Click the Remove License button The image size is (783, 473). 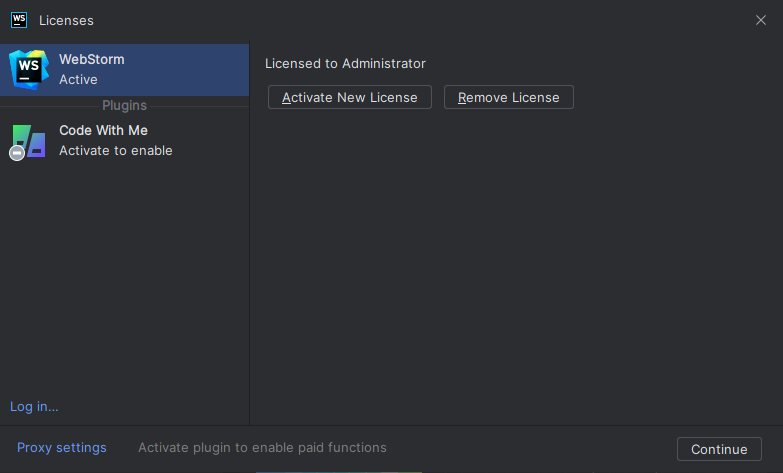click(x=508, y=97)
